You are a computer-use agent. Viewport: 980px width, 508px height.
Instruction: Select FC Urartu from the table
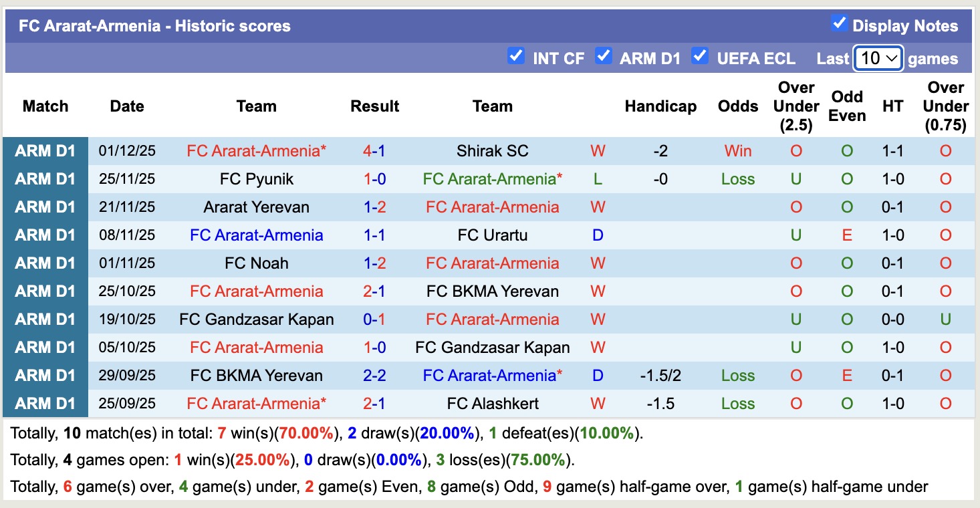(493, 235)
